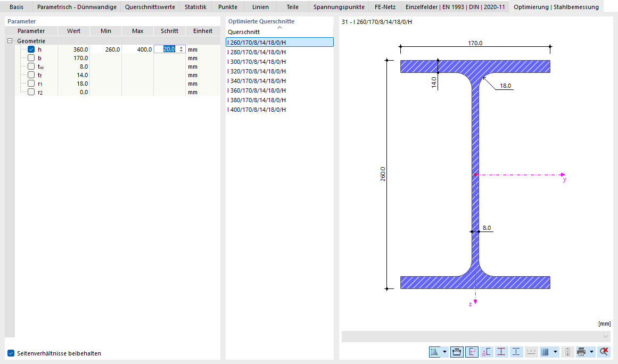Select section I 340/170/8/14/18/0/H
This screenshot has width=618, height=364.
(279, 81)
